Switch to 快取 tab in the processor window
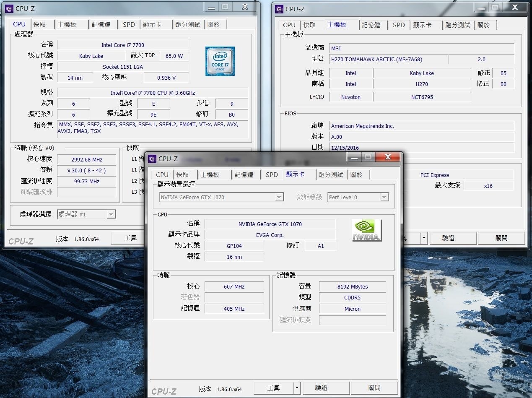The width and height of the screenshot is (532, 398). (40, 25)
